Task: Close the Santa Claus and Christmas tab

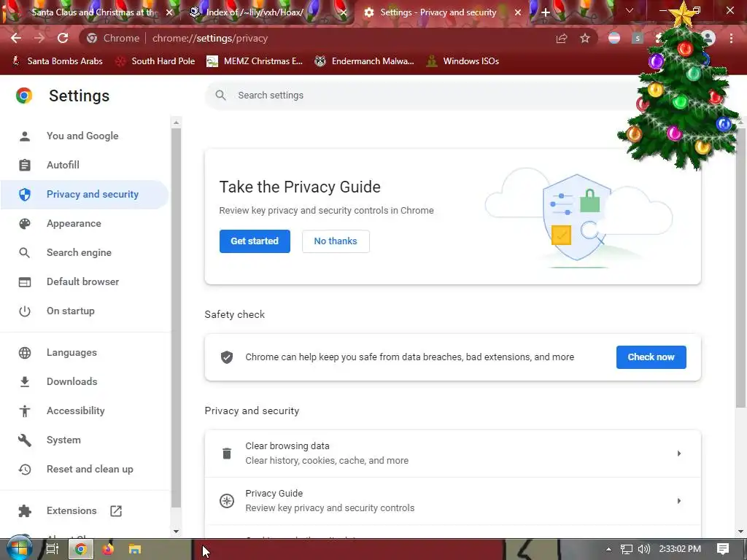Action: click(169, 12)
